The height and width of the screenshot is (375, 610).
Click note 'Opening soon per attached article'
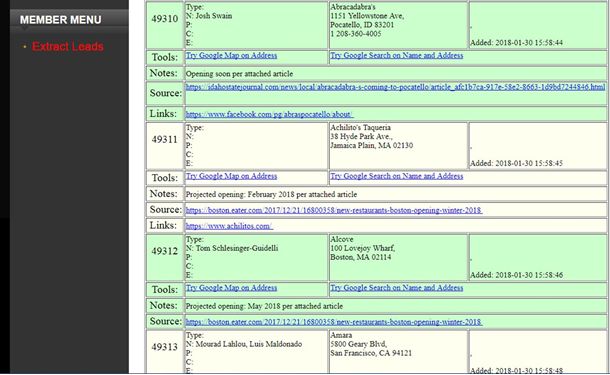[239, 74]
